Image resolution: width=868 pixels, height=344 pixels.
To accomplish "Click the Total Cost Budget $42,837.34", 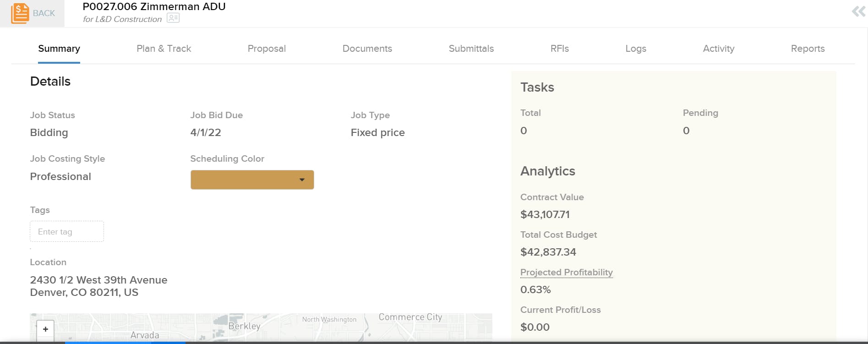I will 548,252.
